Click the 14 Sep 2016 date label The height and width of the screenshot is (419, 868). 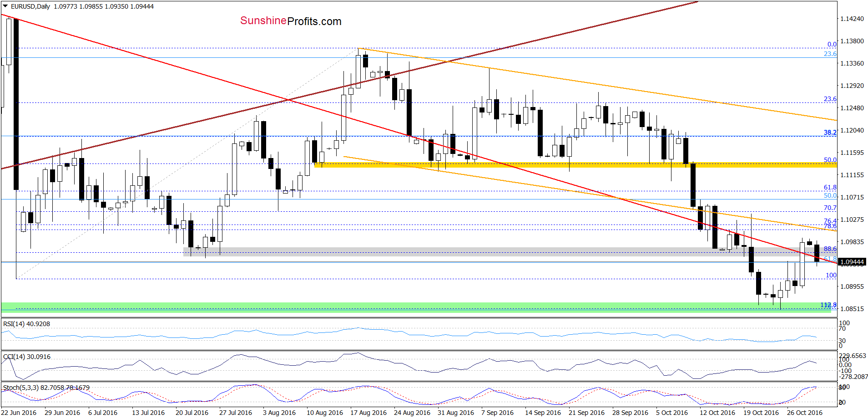[x=543, y=413]
